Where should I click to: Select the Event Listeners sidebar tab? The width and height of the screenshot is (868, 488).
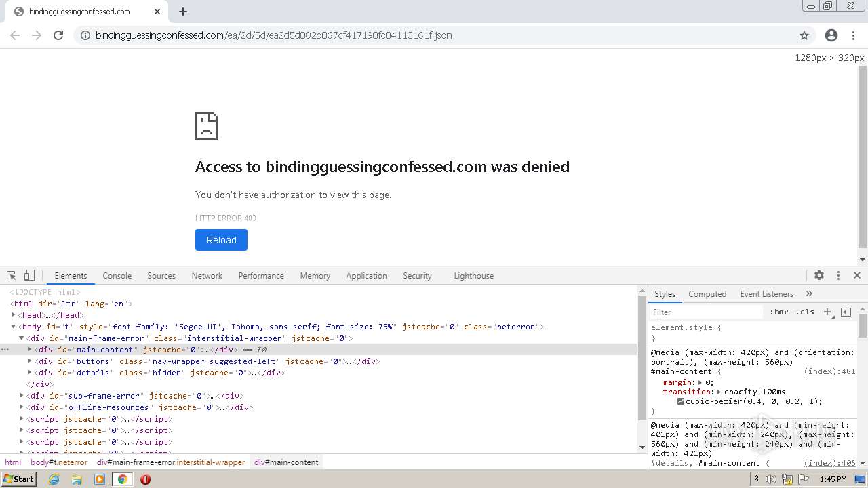tap(766, 294)
